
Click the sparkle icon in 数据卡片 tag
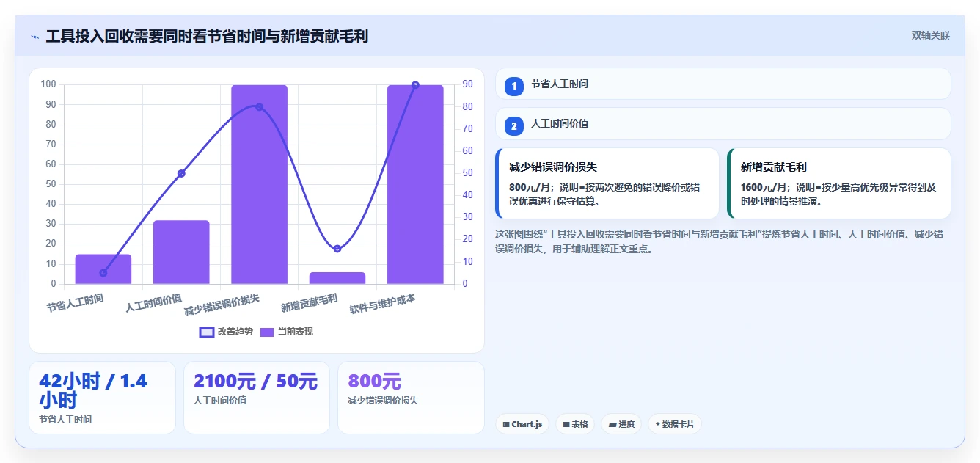pos(658,424)
